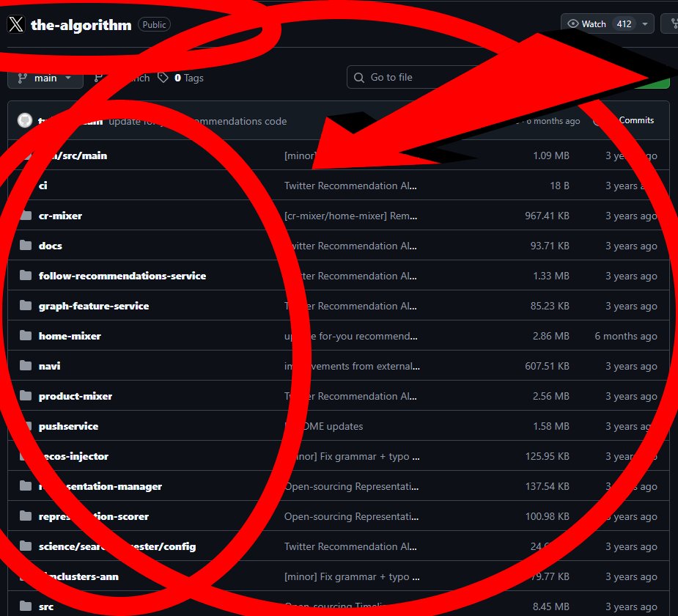
Task: Click the 93.71 KB size of docs
Action: 550,246
